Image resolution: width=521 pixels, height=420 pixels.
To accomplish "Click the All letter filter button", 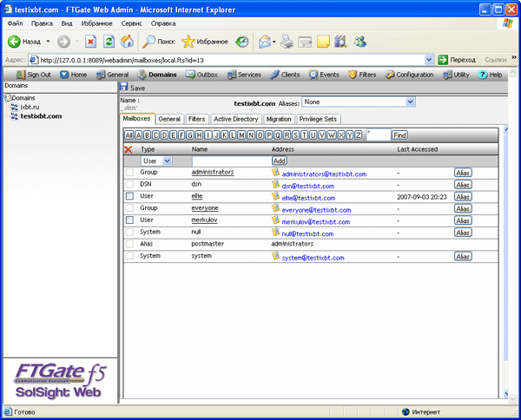I will pos(129,135).
